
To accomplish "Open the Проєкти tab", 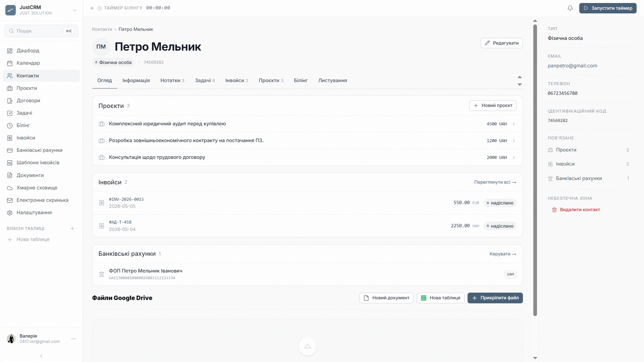I will click(x=271, y=81).
